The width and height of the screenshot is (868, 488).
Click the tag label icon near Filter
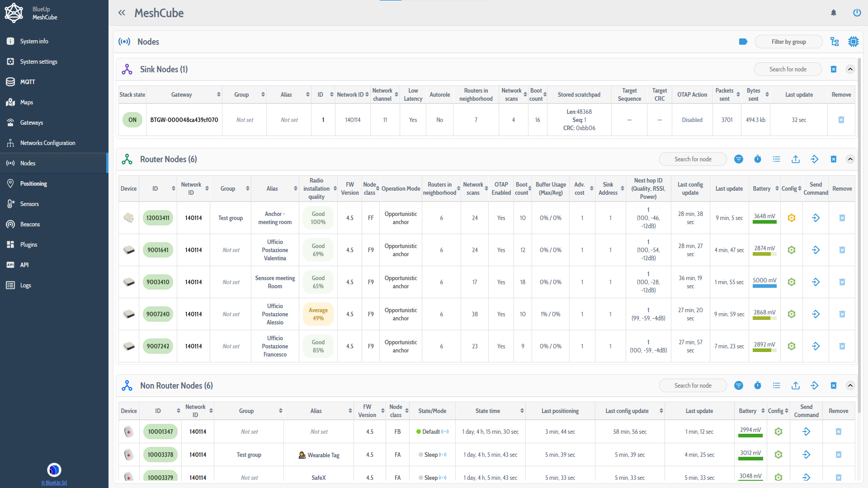[743, 42]
